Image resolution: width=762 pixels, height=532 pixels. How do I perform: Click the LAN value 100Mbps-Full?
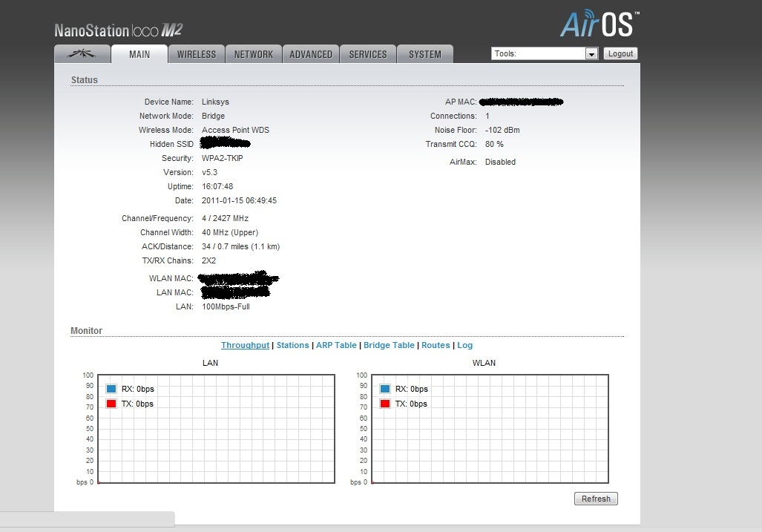pyautogui.click(x=226, y=306)
